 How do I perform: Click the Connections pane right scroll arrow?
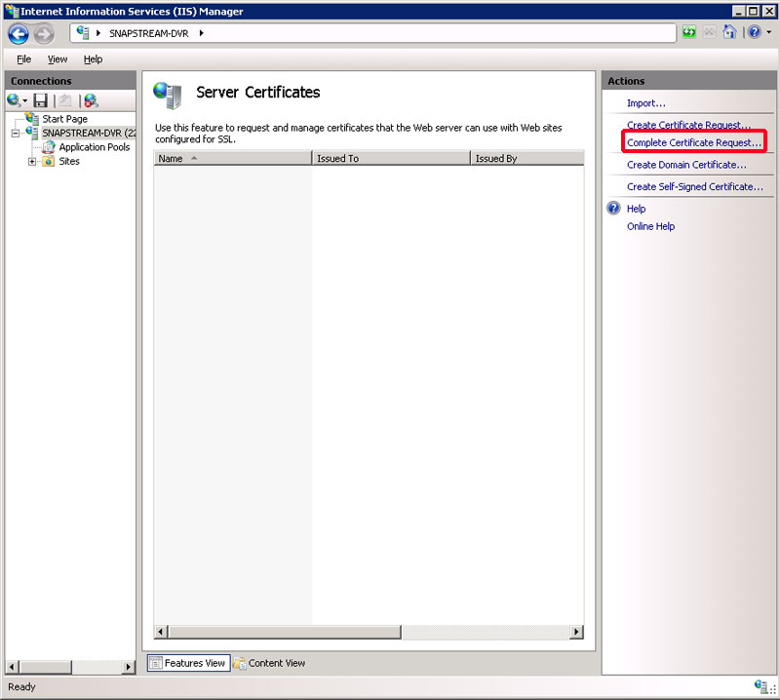coord(129,667)
